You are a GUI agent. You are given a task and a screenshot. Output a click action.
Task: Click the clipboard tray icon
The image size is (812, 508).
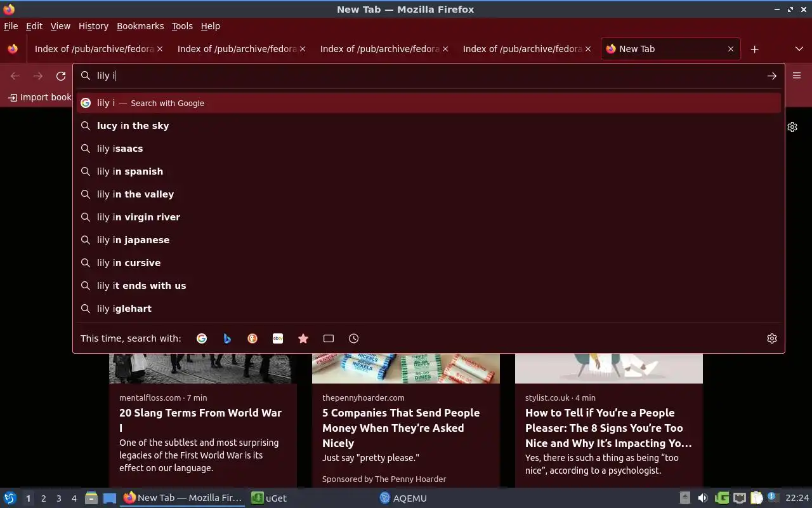756,498
